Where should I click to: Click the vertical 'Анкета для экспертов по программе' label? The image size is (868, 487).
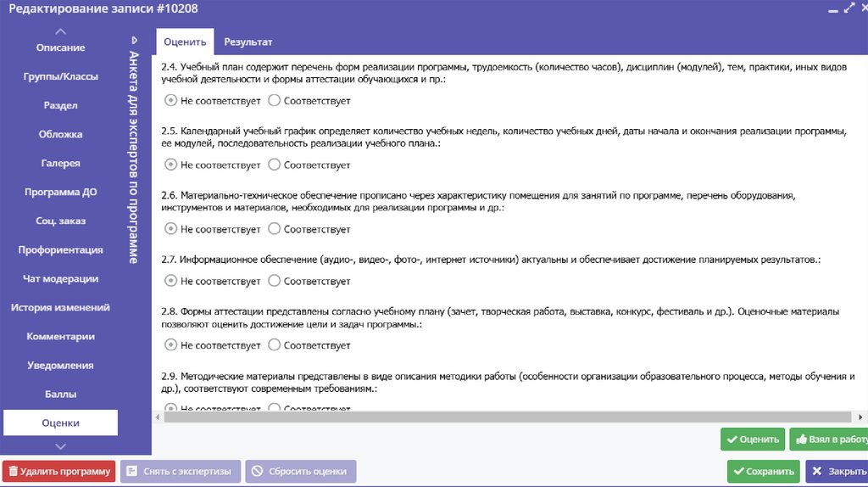(x=133, y=157)
